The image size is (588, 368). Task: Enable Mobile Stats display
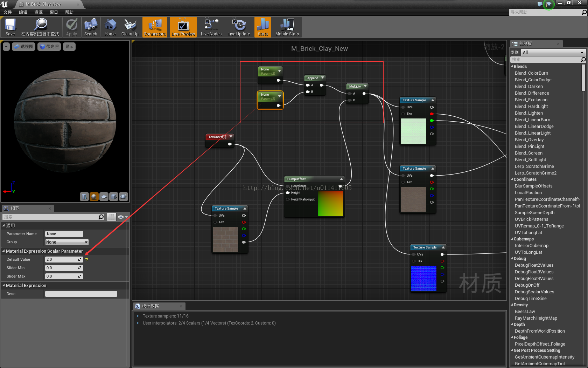(x=287, y=27)
